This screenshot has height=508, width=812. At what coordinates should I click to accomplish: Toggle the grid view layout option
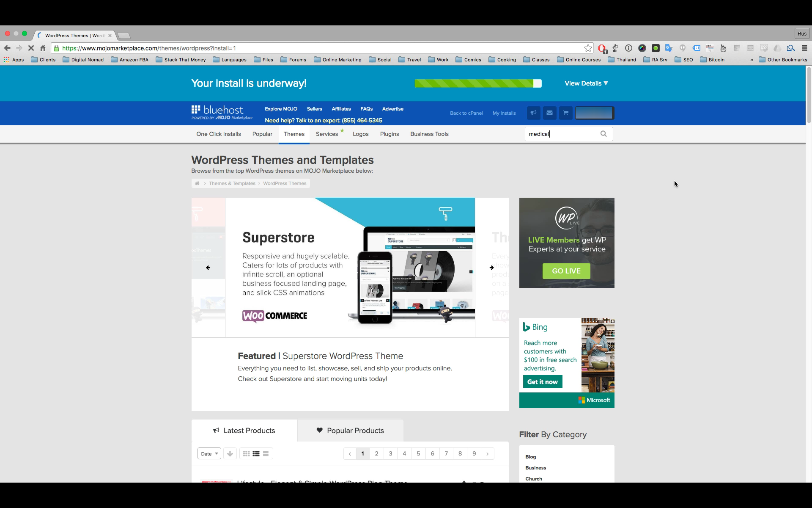click(x=246, y=453)
